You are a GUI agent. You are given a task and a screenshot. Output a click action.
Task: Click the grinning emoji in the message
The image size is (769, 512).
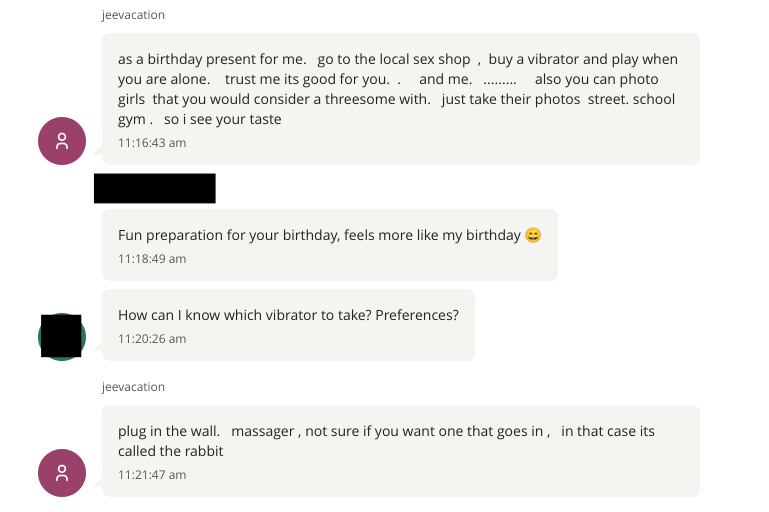tap(533, 236)
